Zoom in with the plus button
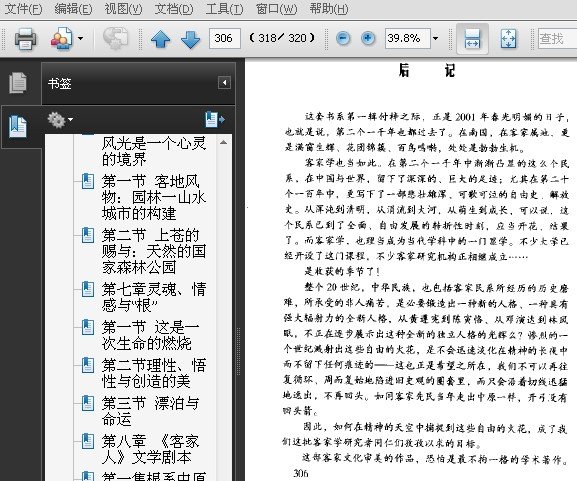The width and height of the screenshot is (577, 481). pos(368,38)
